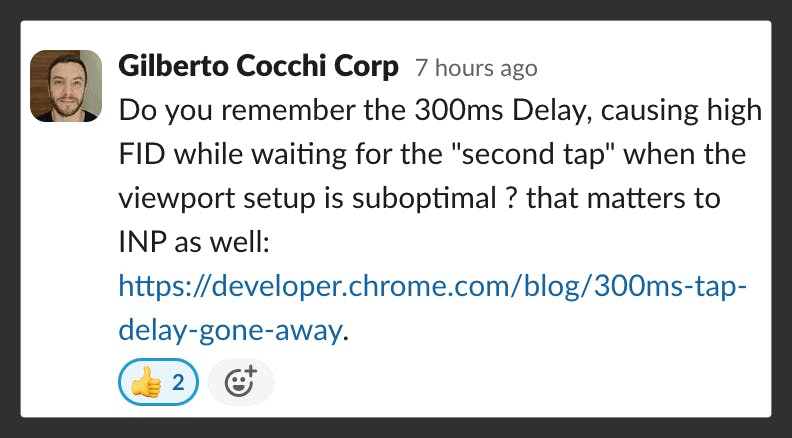Click the "delay-gone-away" link continuation line
The image size is (792, 438).
click(x=230, y=330)
